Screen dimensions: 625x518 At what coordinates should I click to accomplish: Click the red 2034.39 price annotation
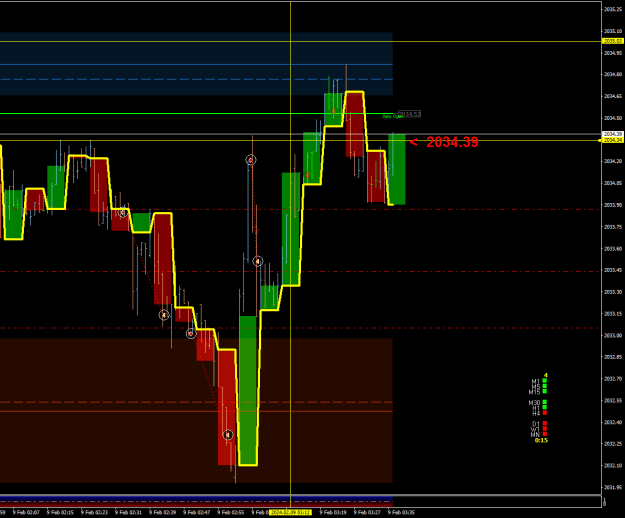coord(452,142)
